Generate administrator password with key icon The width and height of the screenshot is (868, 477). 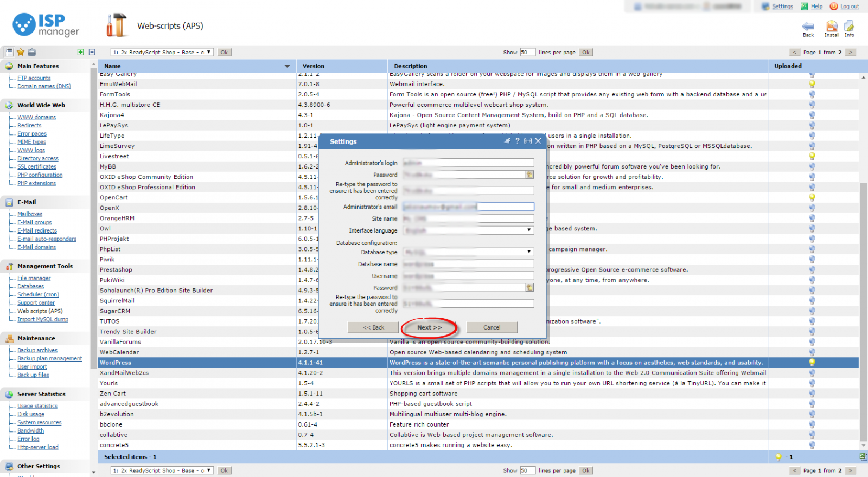[529, 175]
